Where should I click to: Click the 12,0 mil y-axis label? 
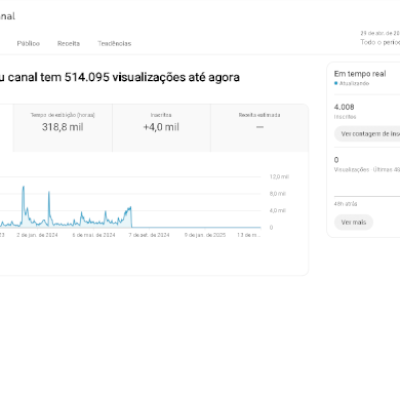pos(279,177)
